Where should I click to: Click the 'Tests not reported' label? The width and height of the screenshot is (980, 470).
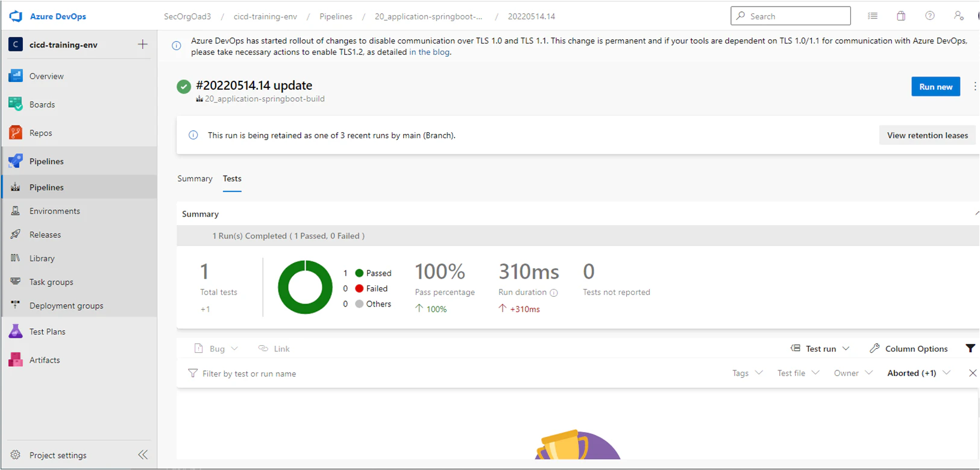[617, 292]
